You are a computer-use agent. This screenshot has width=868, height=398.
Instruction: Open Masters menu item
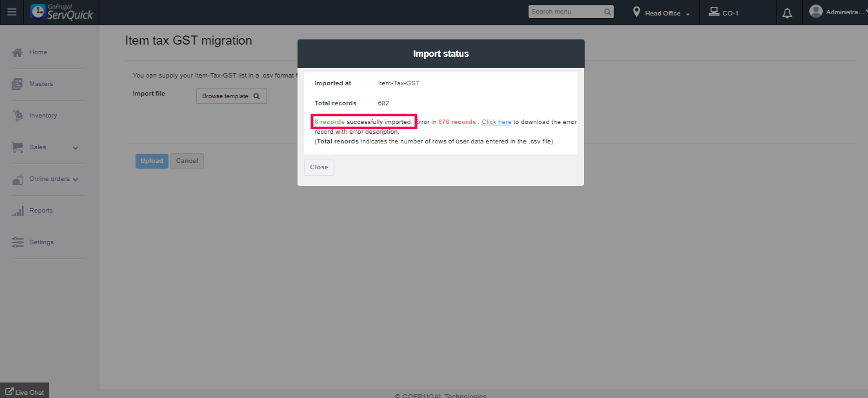(41, 84)
